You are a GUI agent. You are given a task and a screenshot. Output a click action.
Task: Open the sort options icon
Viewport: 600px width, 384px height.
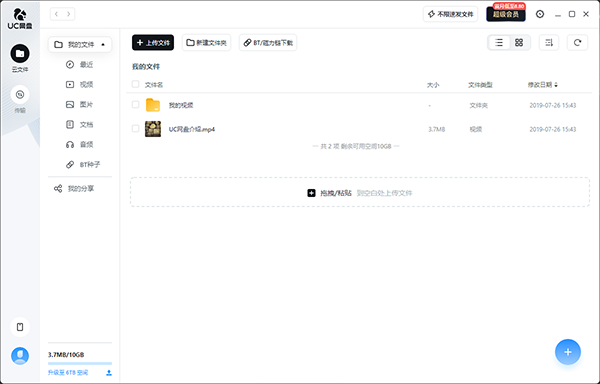549,42
